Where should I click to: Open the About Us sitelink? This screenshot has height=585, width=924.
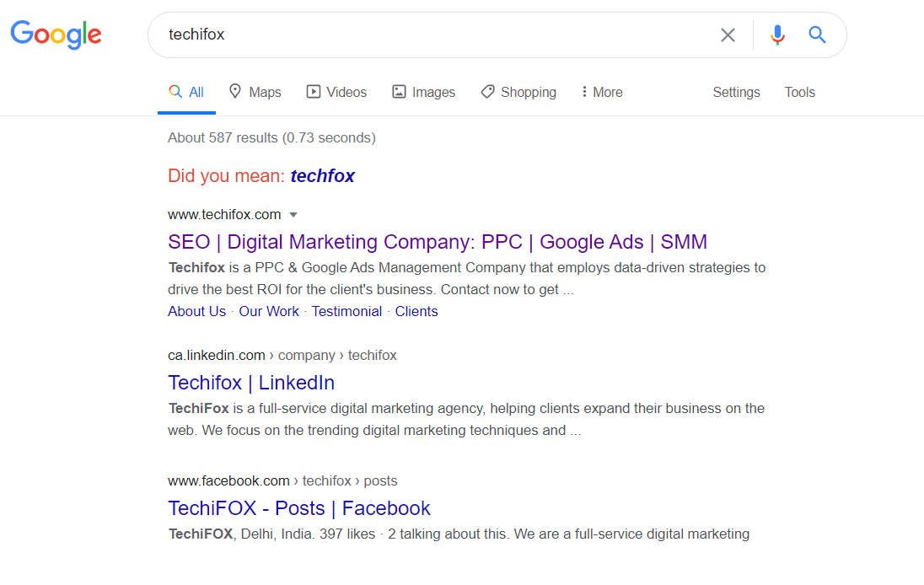click(196, 311)
